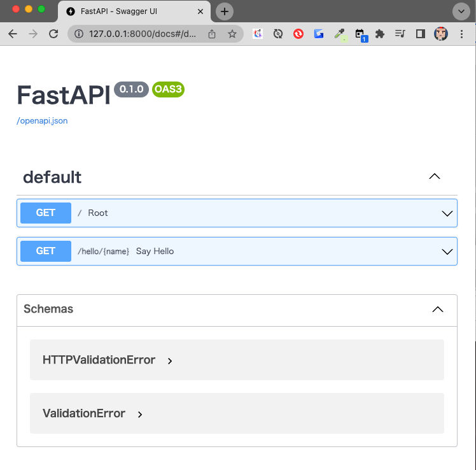The image size is (476, 470).
Task: Expand the GET /hello/{name} endpoint arrow
Action: click(x=447, y=252)
